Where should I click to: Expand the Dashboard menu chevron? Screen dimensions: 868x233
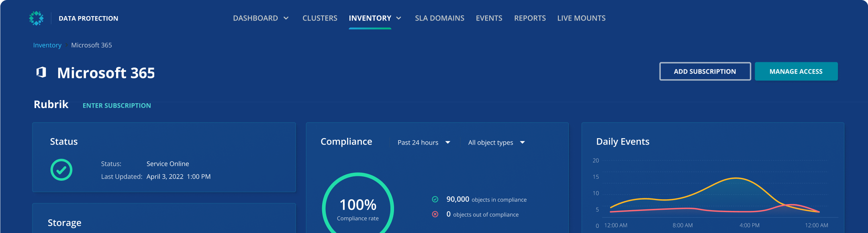tap(286, 18)
